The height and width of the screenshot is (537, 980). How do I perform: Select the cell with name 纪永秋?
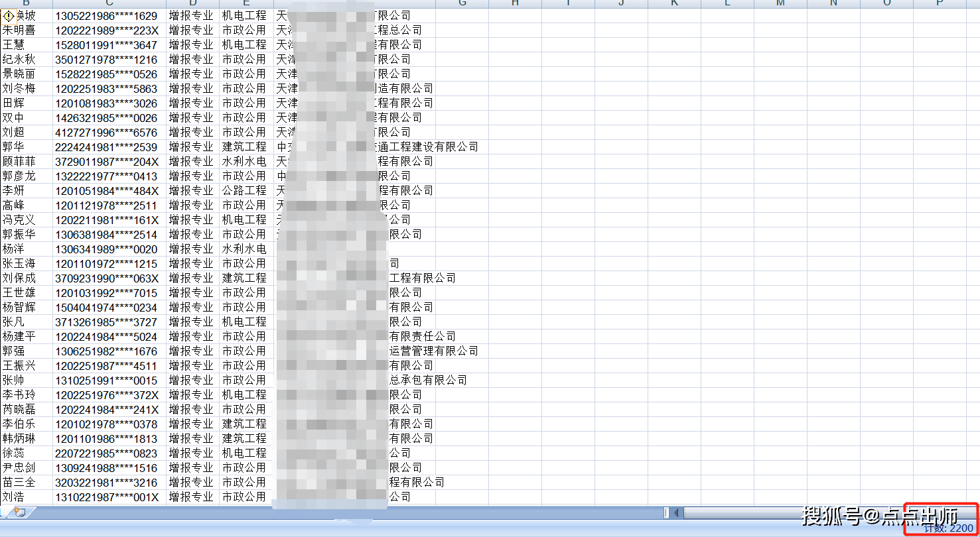(x=27, y=59)
